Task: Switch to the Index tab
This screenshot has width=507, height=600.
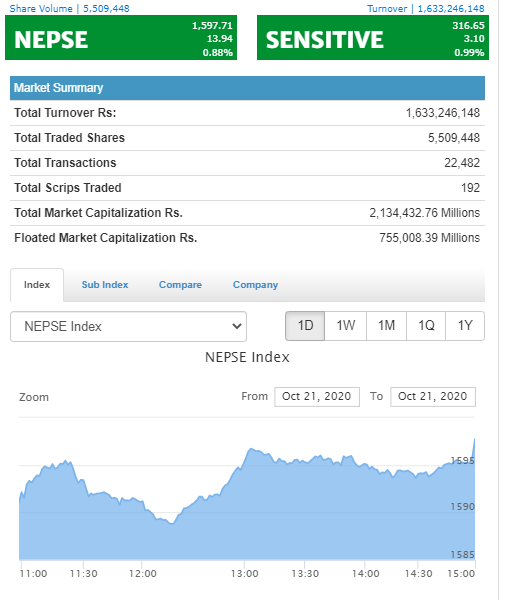Action: pos(37,285)
